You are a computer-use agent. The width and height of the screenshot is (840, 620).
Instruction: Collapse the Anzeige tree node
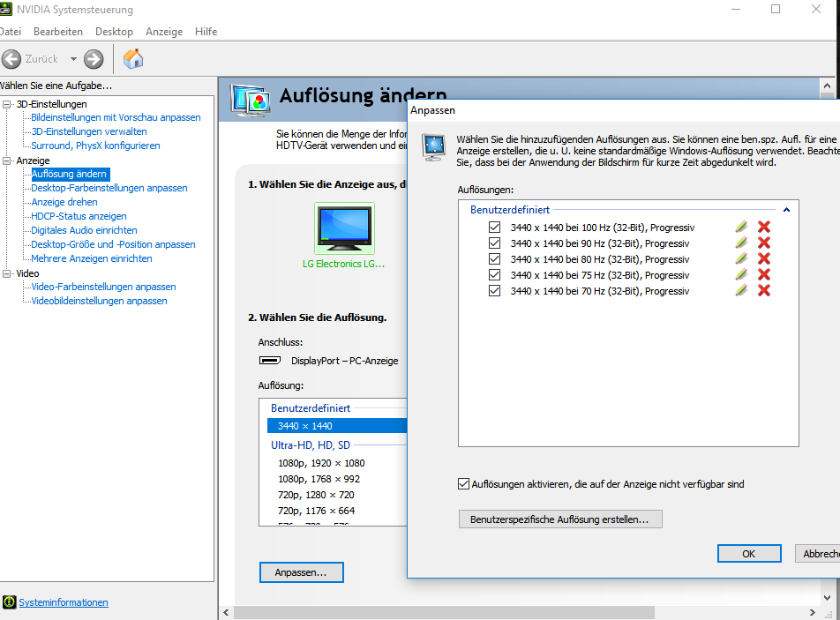tap(6, 161)
